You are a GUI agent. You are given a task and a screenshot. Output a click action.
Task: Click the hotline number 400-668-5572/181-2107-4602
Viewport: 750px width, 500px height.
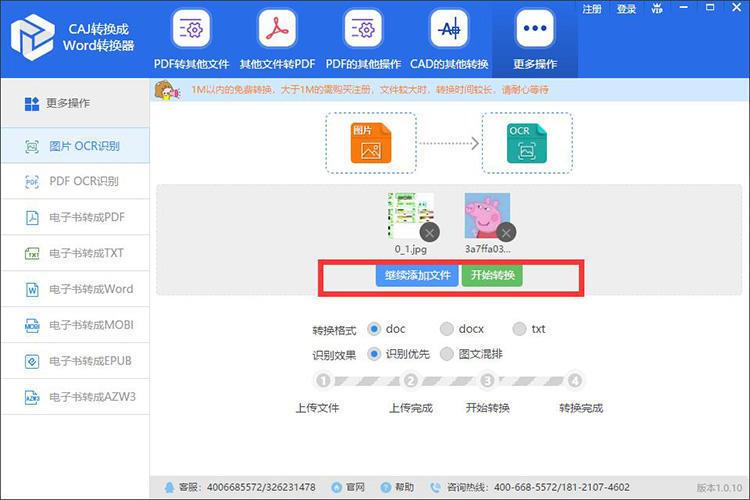tap(562, 488)
